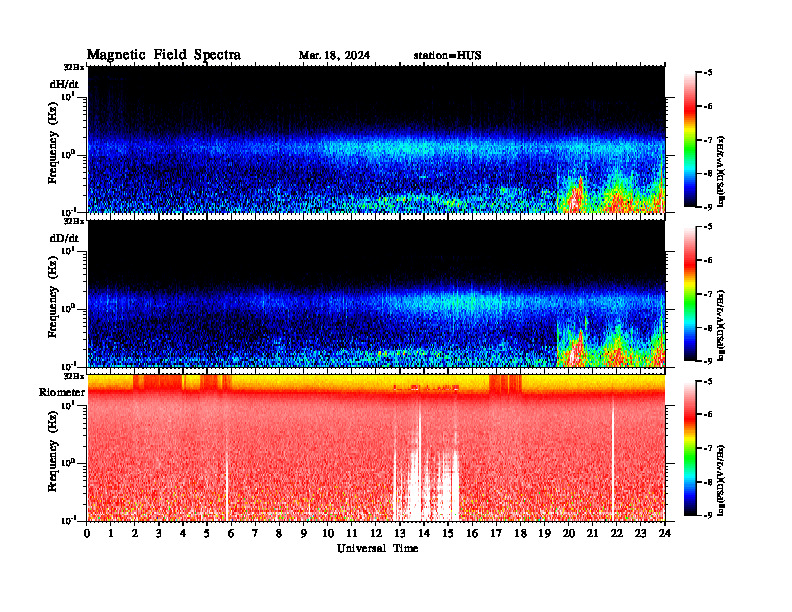
Task: Click hour "8" on the Universal Time axis
Action: [279, 534]
